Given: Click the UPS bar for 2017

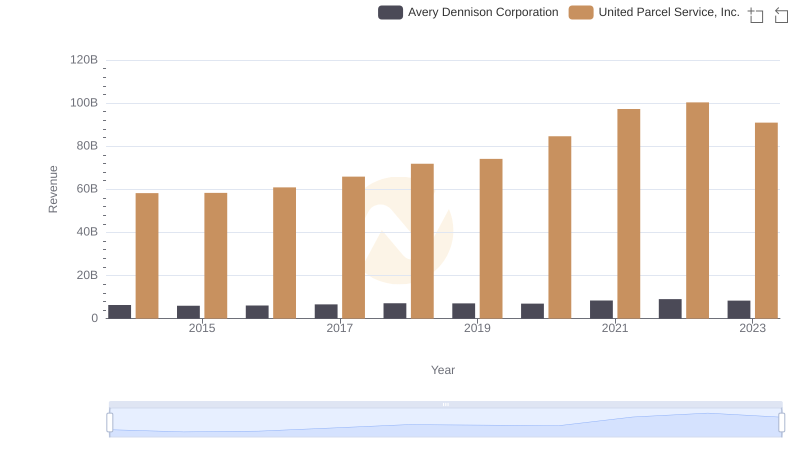Looking at the screenshot, I should pyautogui.click(x=354, y=247).
